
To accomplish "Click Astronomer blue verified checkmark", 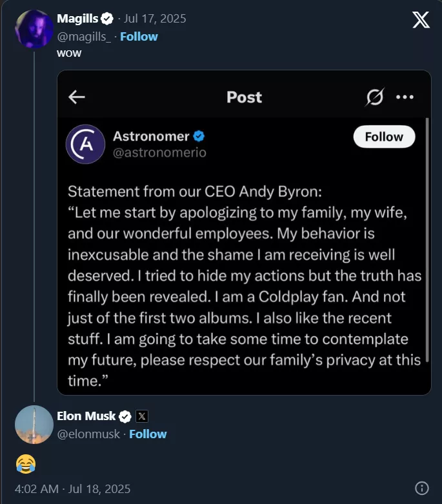I will click(199, 136).
